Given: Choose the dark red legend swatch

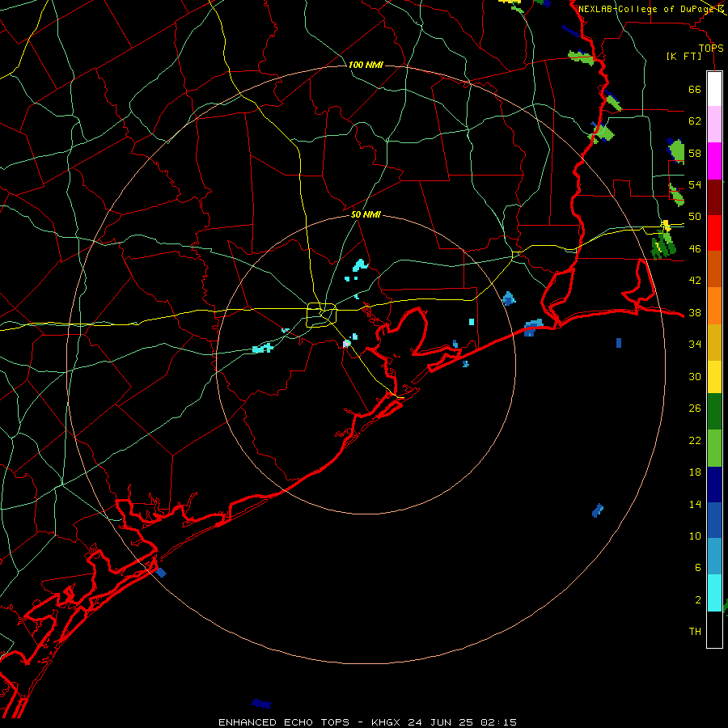Looking at the screenshot, I should pos(714,198).
